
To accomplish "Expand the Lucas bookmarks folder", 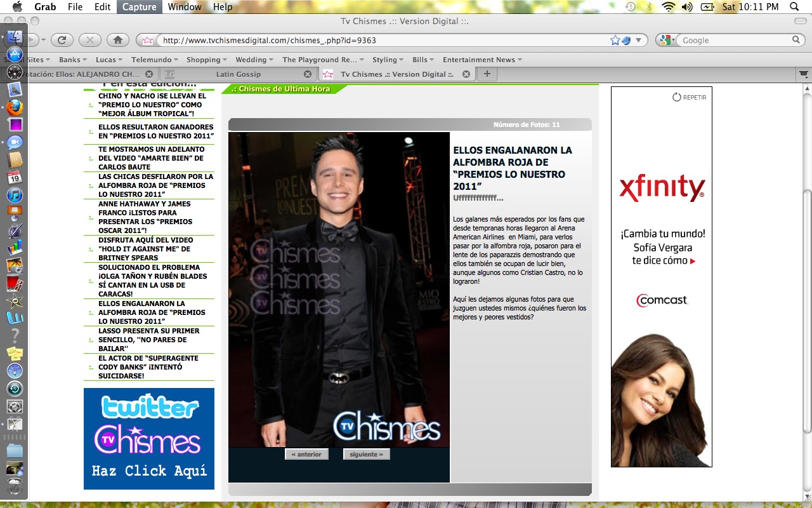I will tap(109, 60).
